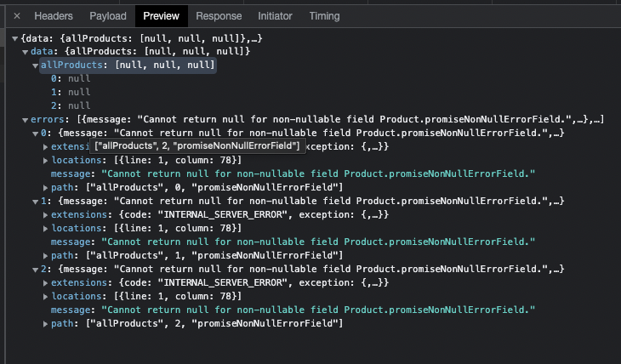Expand locations under error 1
Screen dimensions: 621x364
[x=45, y=229]
